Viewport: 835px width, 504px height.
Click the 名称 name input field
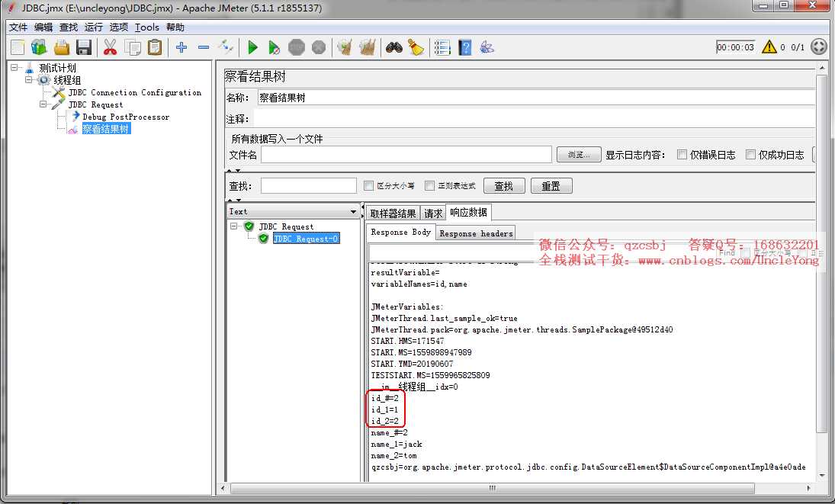(536, 98)
